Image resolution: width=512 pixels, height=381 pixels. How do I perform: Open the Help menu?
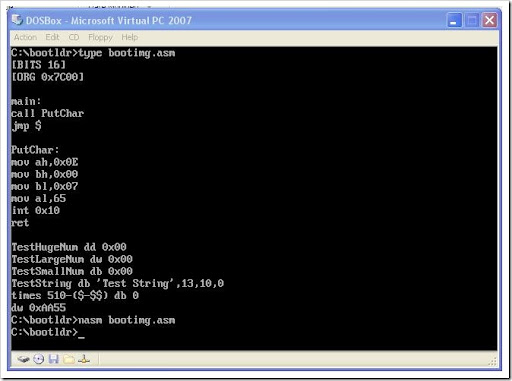[x=130, y=37]
